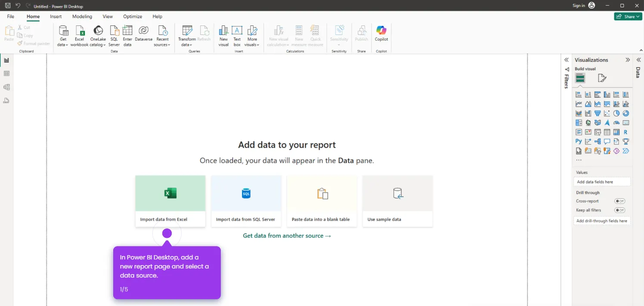Select the trophy Metrics visual
The height and width of the screenshot is (306, 644).
626,141
